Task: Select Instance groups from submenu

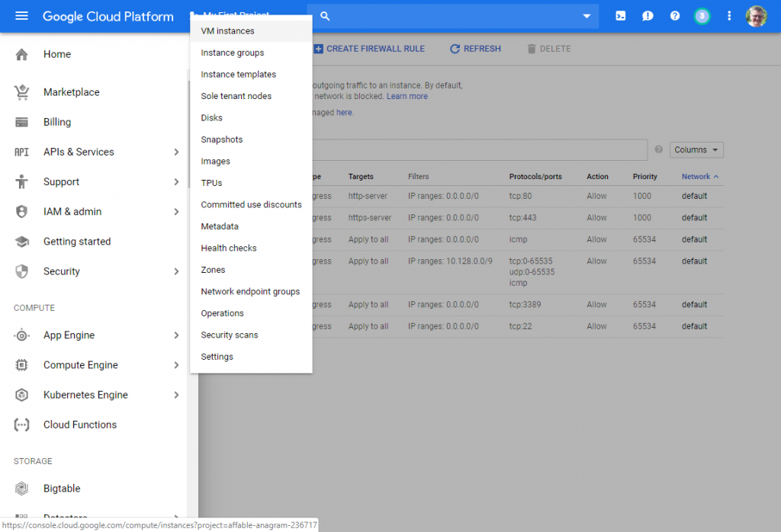Action: click(251, 53)
